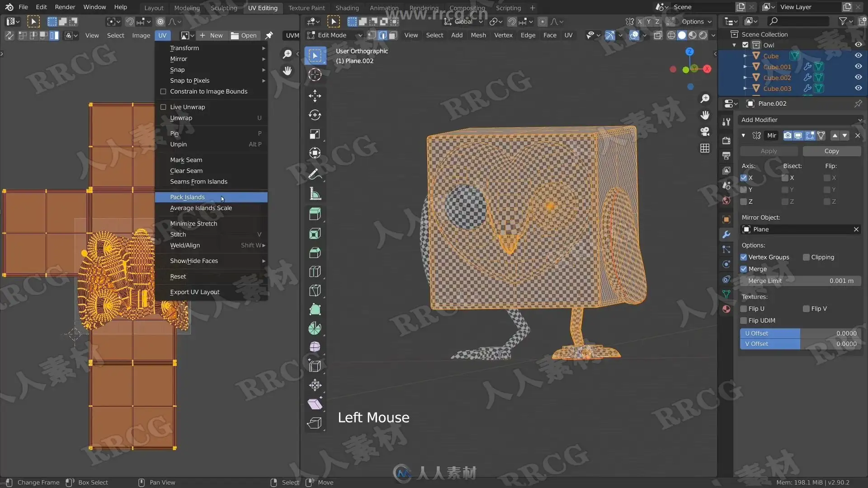
Task: Expand the Cube.002 tree item
Action: (x=745, y=78)
